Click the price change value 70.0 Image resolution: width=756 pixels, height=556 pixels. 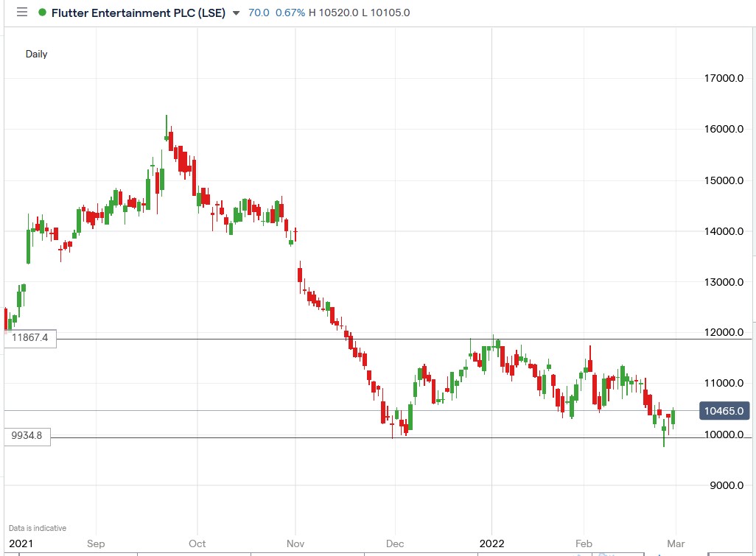coord(259,13)
